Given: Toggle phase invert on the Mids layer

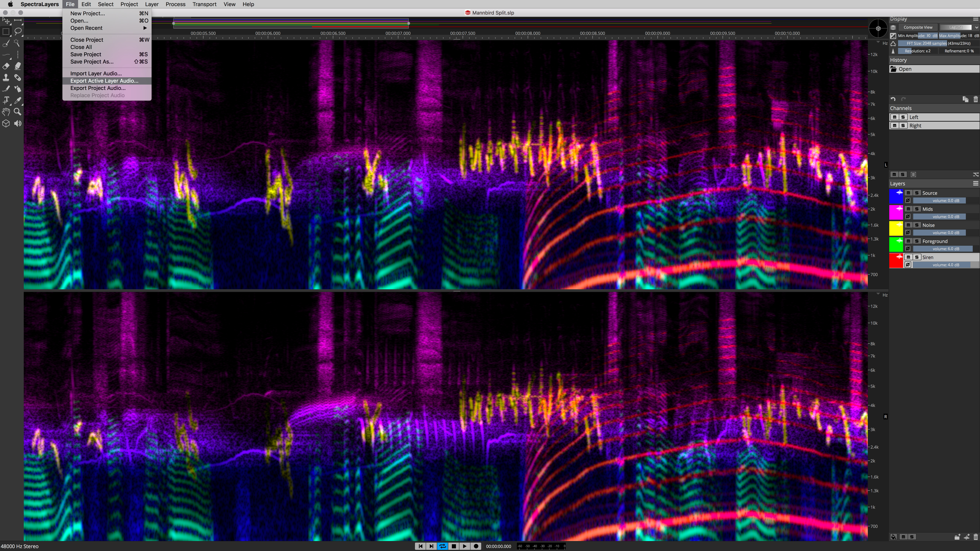Looking at the screenshot, I should 908,216.
